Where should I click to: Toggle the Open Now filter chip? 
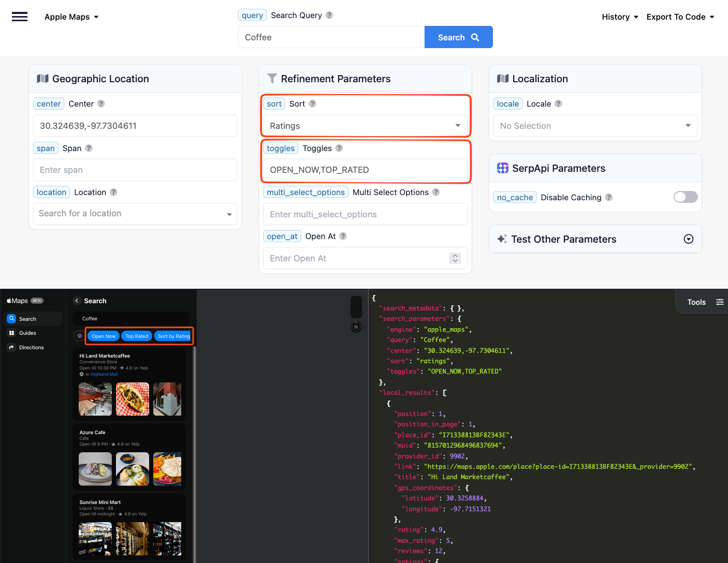(x=104, y=336)
